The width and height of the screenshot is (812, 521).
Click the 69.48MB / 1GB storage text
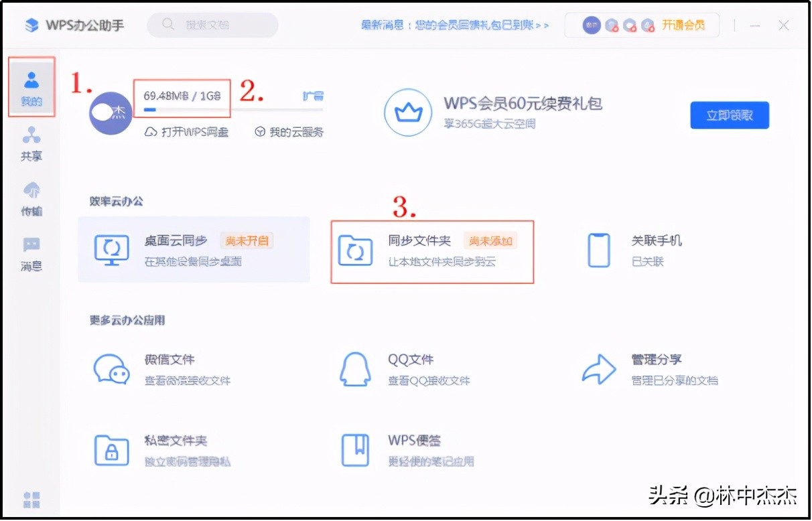[x=183, y=96]
